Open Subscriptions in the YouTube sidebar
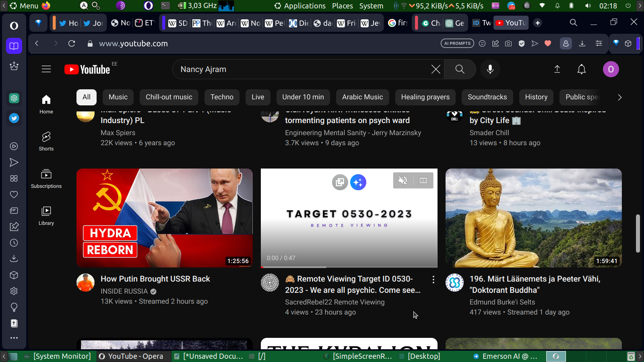This screenshot has height=362, width=644. point(46,179)
